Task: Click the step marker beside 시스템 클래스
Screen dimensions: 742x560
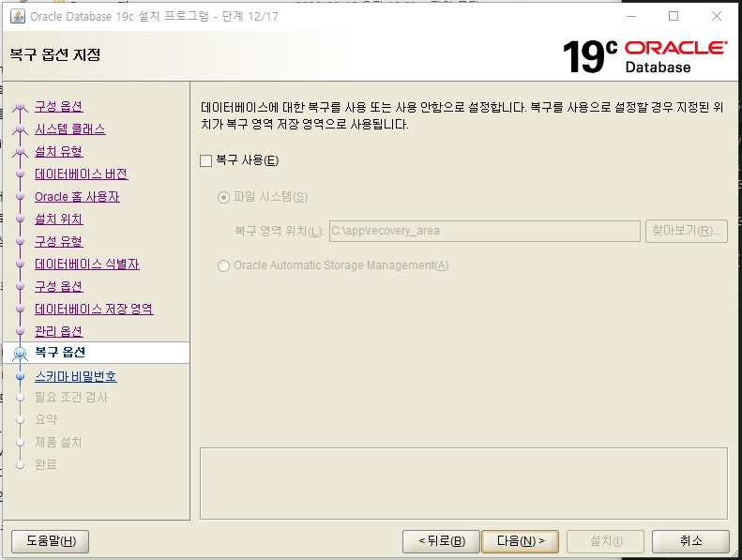Action: pos(20,129)
